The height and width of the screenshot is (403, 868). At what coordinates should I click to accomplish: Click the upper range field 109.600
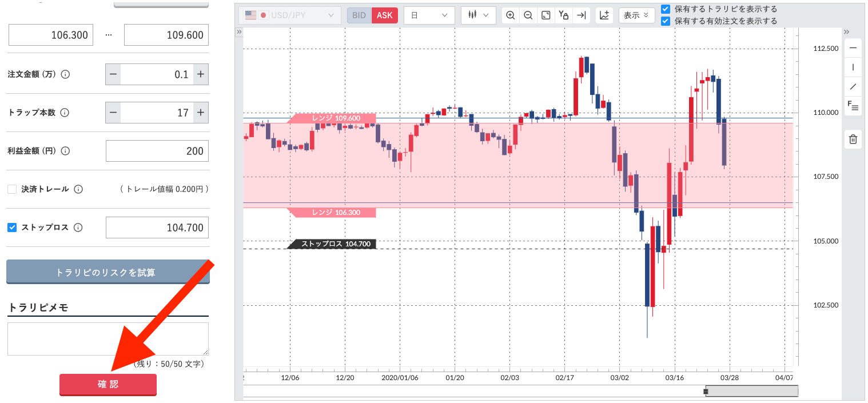(x=166, y=35)
